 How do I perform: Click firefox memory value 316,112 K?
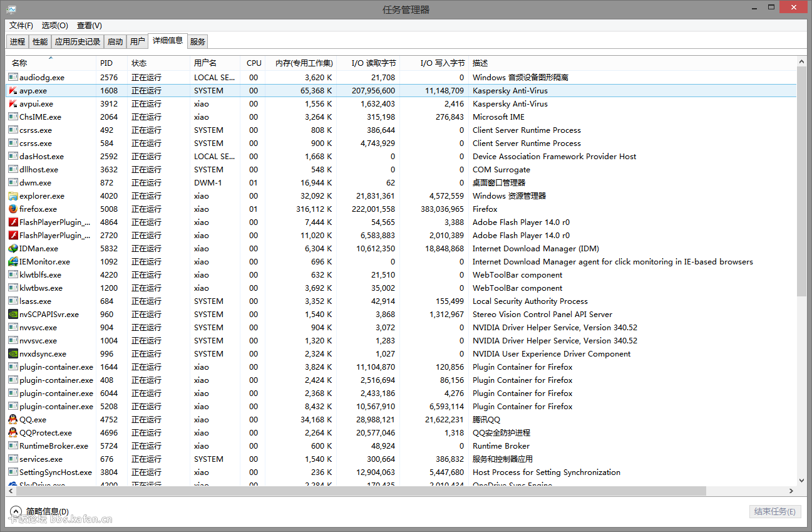point(314,209)
